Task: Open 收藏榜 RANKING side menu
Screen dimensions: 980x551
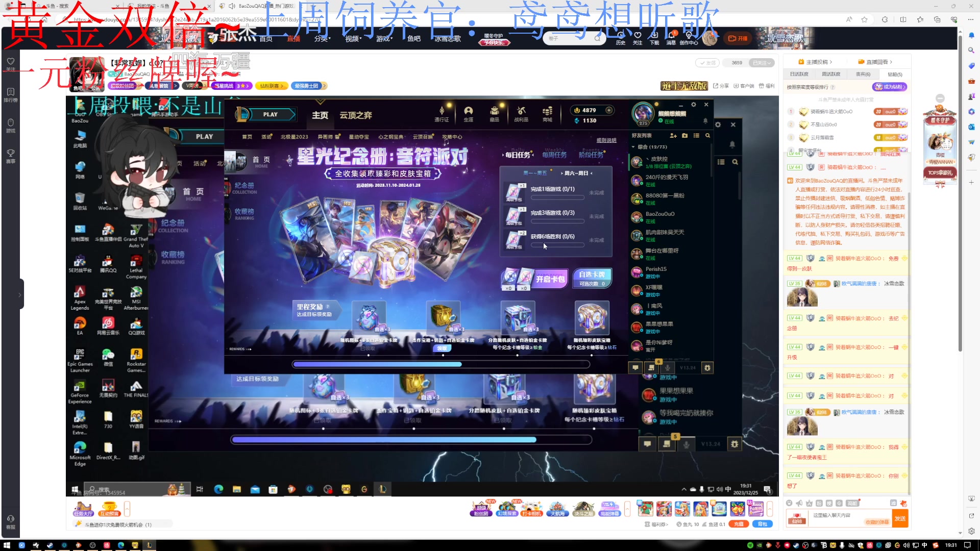Action: [244, 214]
